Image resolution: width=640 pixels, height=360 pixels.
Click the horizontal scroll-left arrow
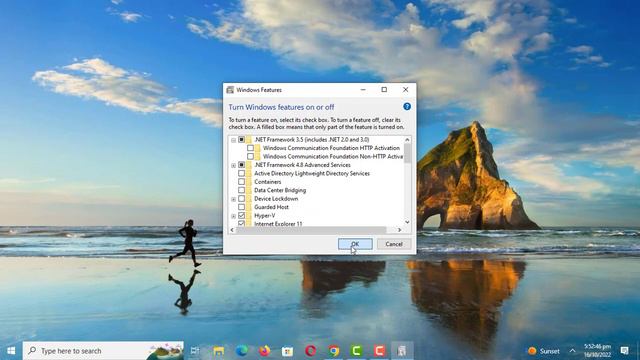[232, 230]
